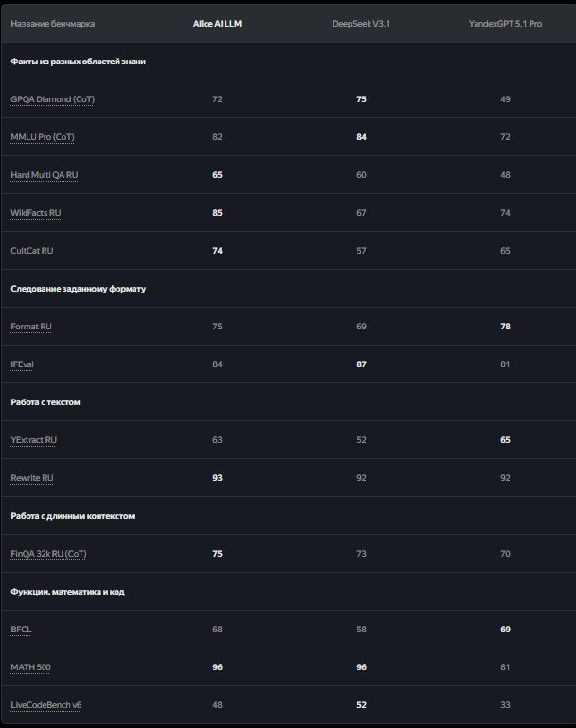The width and height of the screenshot is (576, 728).
Task: Open the MMLU Pro (CoT) benchmark link
Action: [42, 137]
